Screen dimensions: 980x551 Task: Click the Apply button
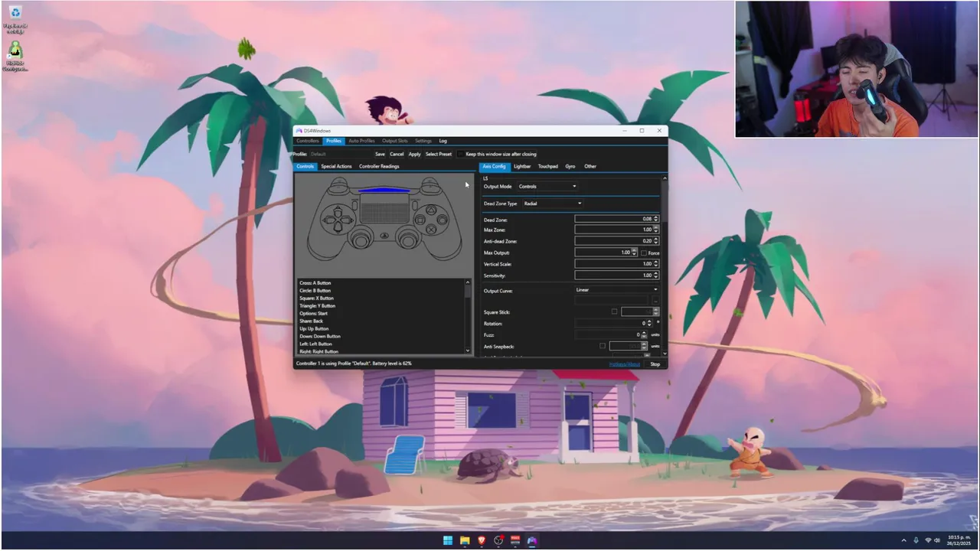point(414,154)
